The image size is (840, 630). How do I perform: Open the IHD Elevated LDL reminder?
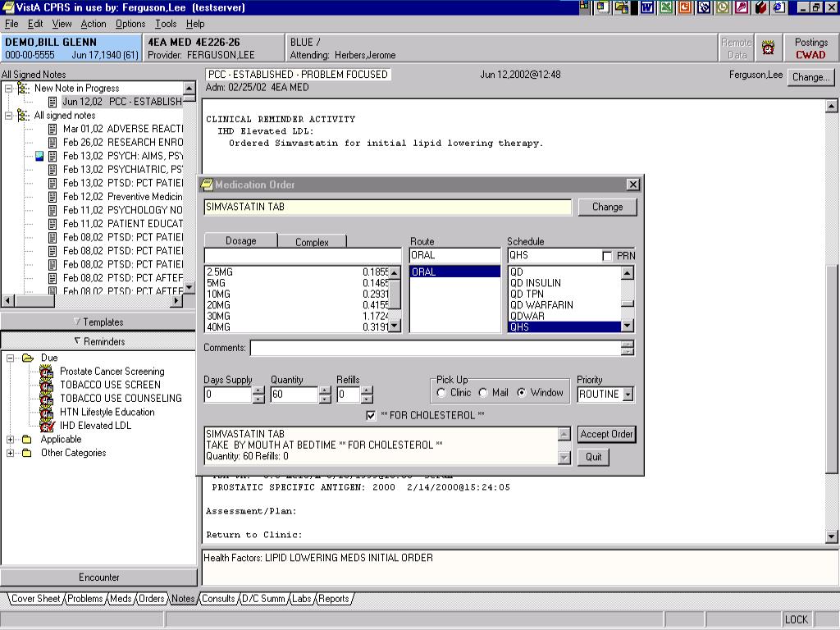(95, 426)
